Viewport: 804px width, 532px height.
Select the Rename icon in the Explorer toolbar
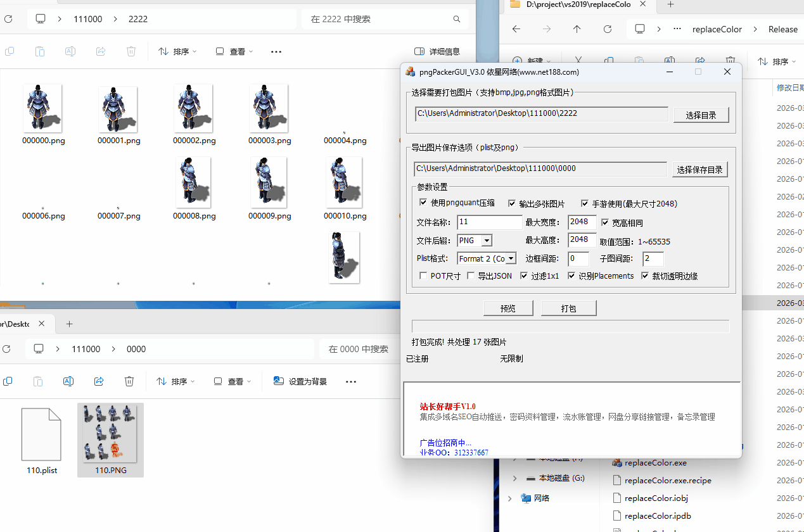pos(70,51)
